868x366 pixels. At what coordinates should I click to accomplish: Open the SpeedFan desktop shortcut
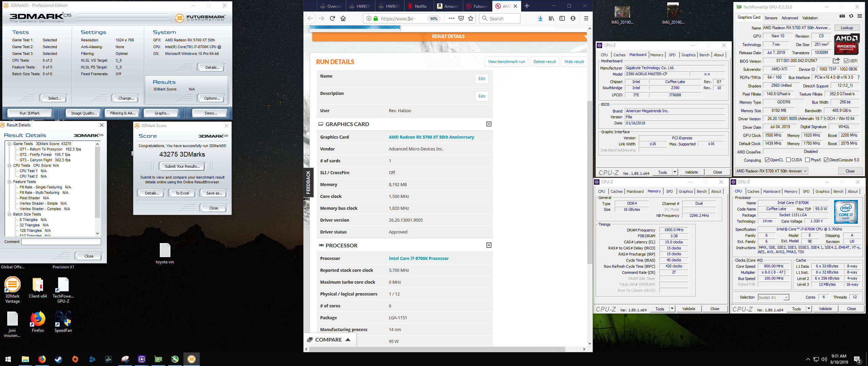(x=63, y=321)
